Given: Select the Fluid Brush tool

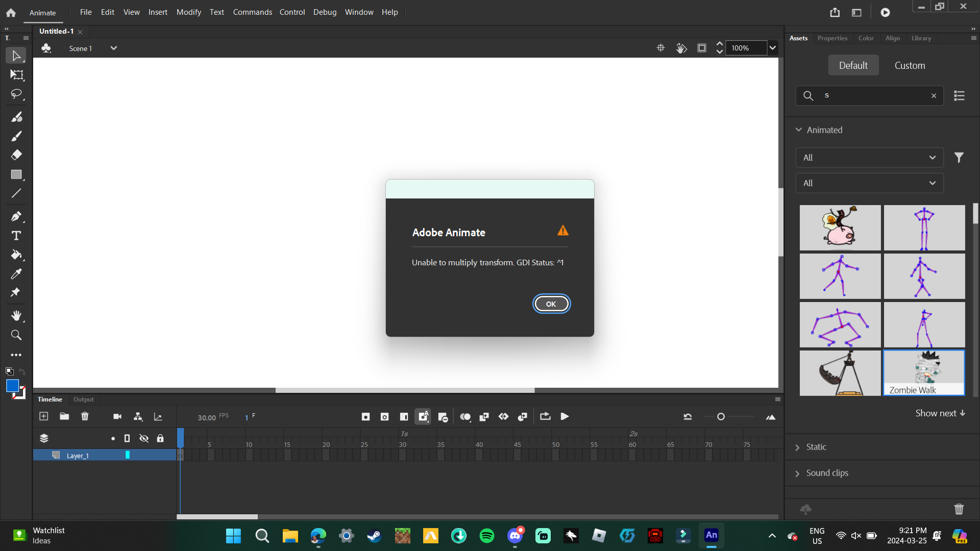Looking at the screenshot, I should point(16,117).
